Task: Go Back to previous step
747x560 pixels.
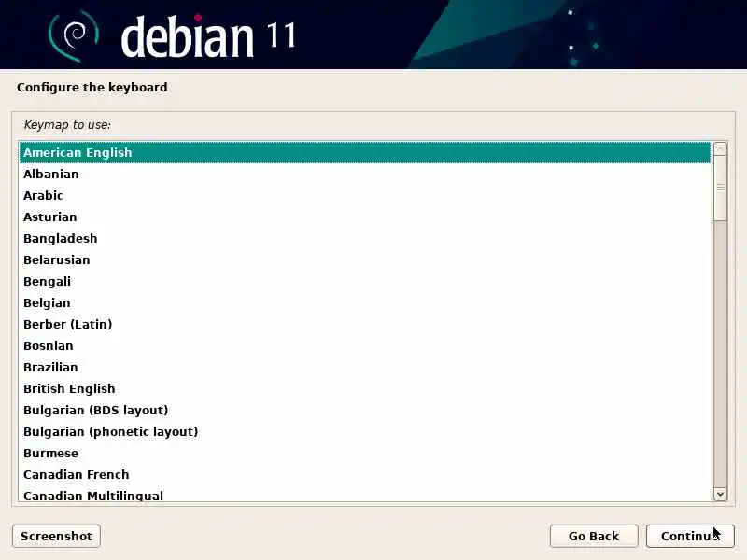Action: point(594,536)
